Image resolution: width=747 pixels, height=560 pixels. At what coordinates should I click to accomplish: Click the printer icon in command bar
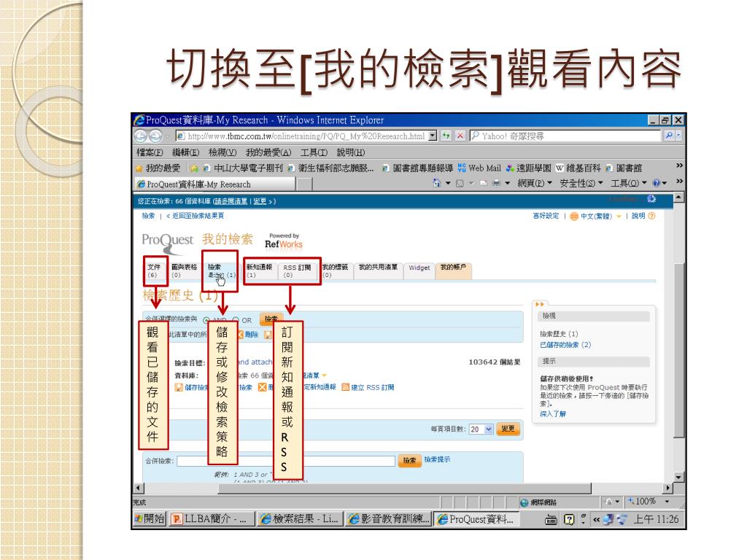[496, 183]
